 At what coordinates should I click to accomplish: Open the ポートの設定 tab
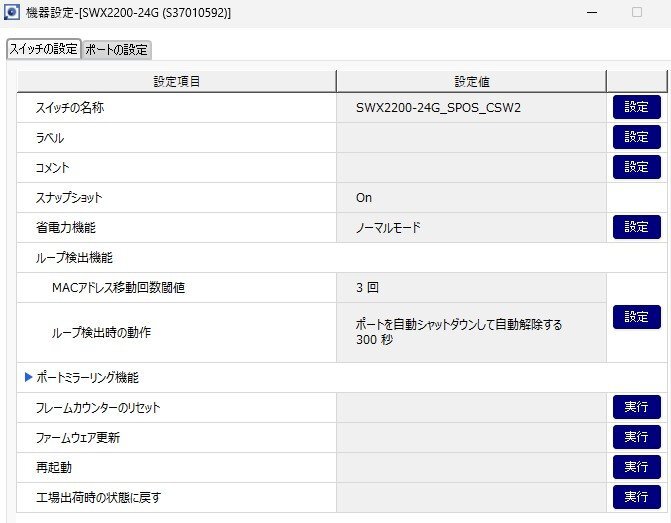117,50
